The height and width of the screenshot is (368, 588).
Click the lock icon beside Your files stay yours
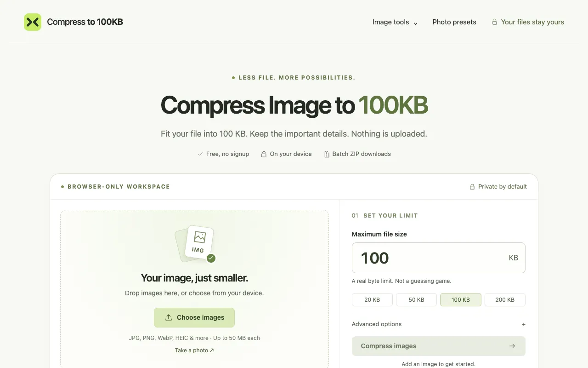[494, 22]
